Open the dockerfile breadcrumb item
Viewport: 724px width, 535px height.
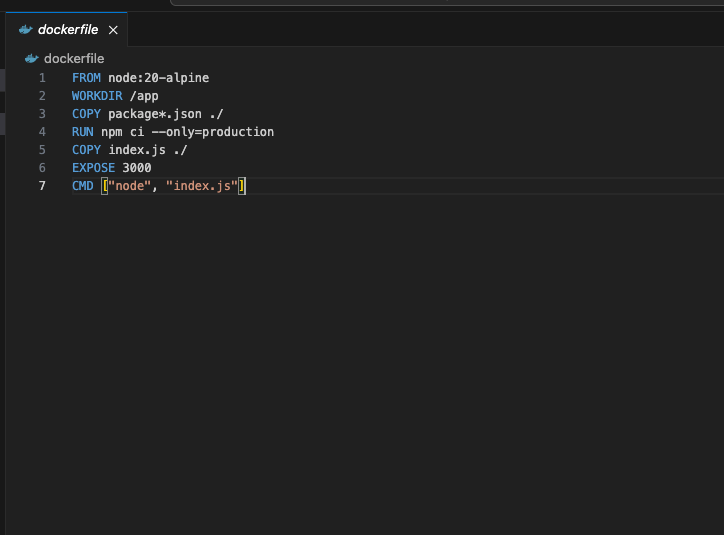point(74,59)
